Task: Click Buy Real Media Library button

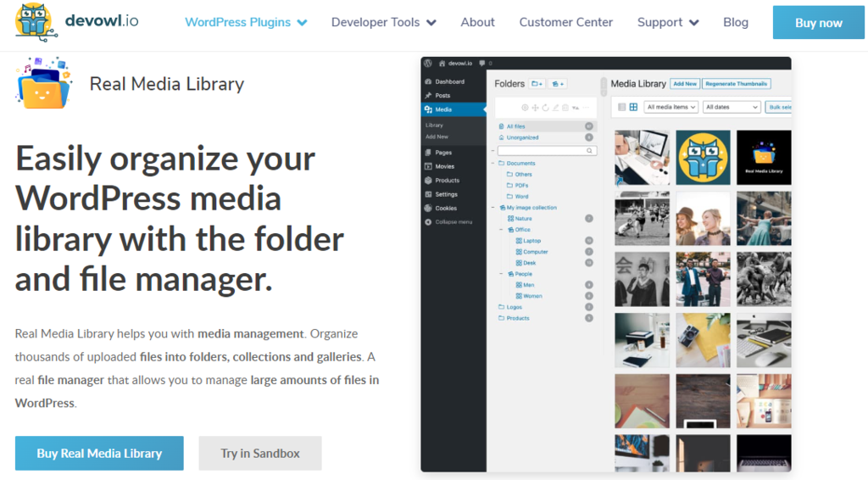Action: [99, 453]
